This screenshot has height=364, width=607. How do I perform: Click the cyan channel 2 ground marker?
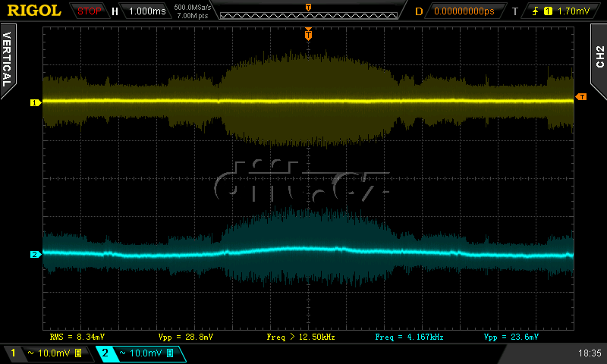[x=34, y=255]
